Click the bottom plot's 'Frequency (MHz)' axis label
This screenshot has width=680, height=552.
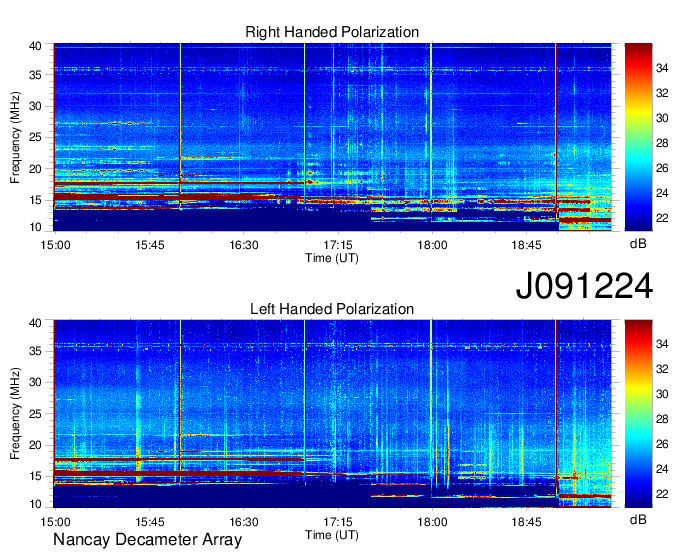coord(15,414)
